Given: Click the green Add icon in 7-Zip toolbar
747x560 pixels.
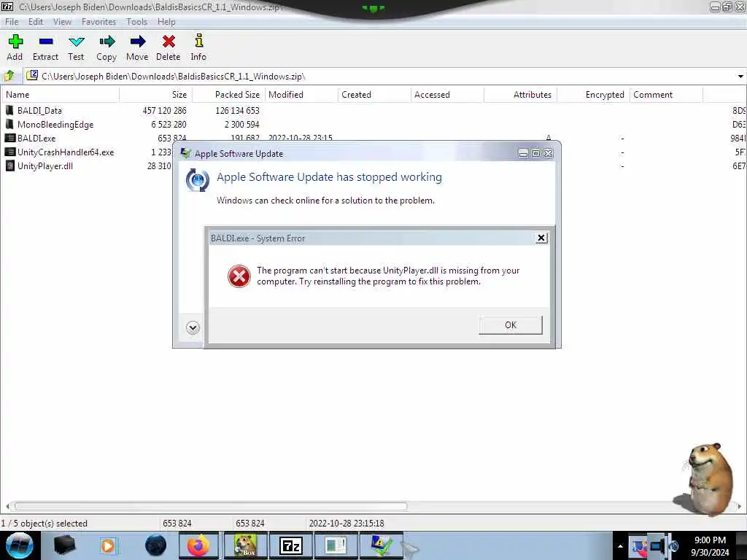Looking at the screenshot, I should pyautogui.click(x=15, y=42).
